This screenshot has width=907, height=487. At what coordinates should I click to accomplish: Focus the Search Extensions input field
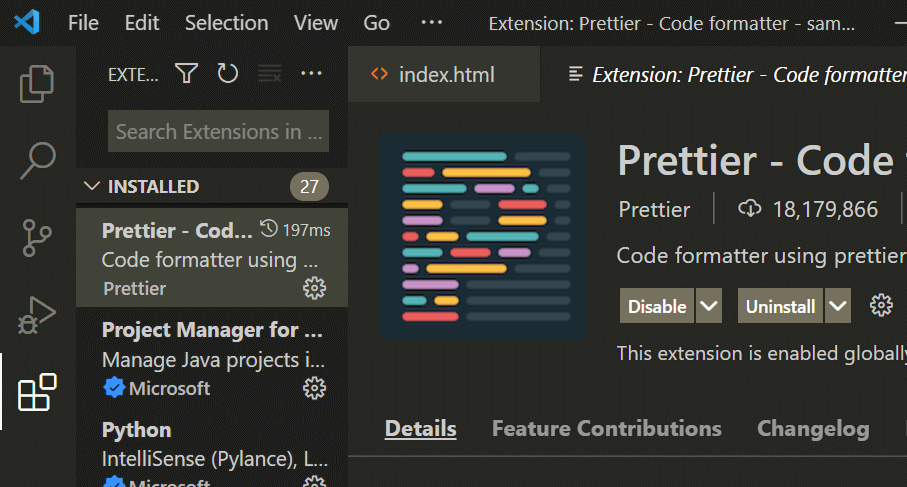pos(219,131)
